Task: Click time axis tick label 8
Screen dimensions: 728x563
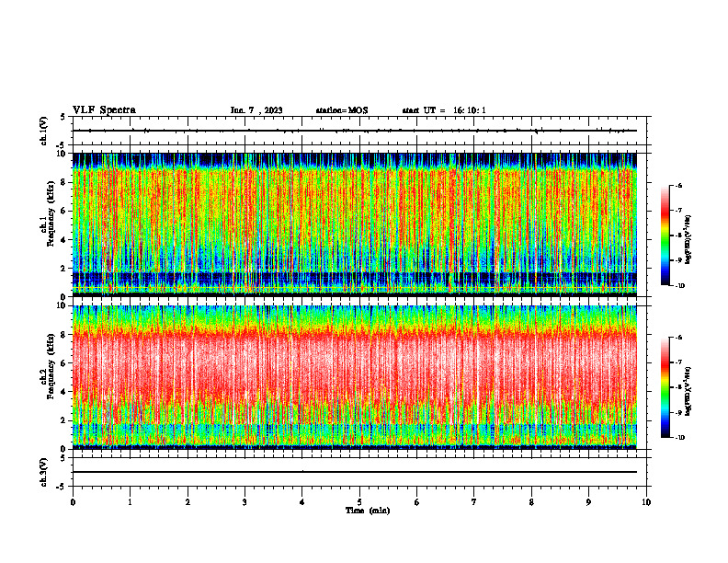Action: point(531,502)
